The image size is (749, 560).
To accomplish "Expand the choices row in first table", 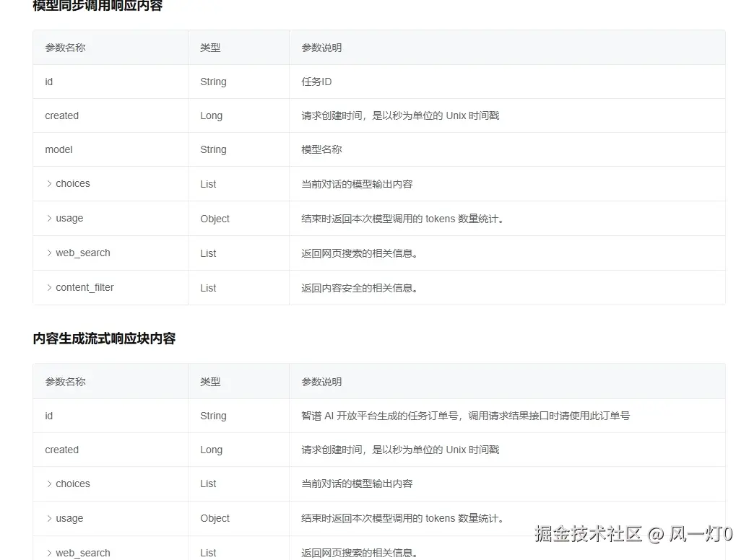I will click(x=49, y=184).
